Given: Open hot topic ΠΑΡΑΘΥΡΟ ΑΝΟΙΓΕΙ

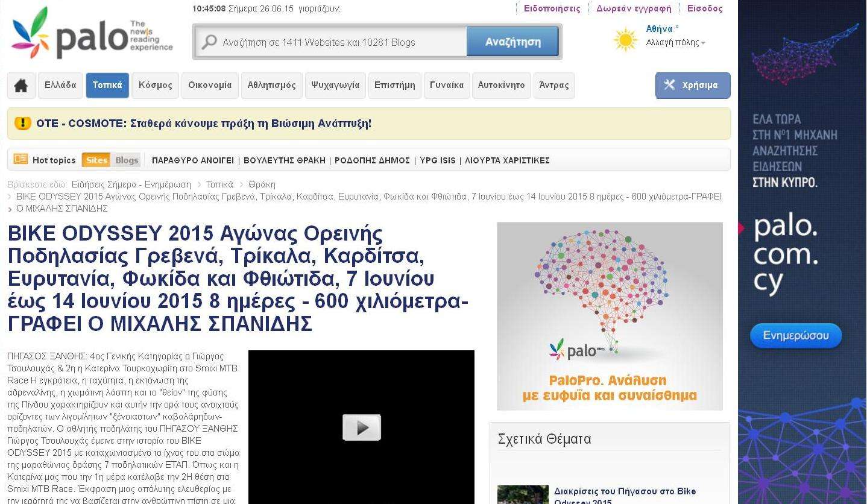Looking at the screenshot, I should [x=193, y=160].
